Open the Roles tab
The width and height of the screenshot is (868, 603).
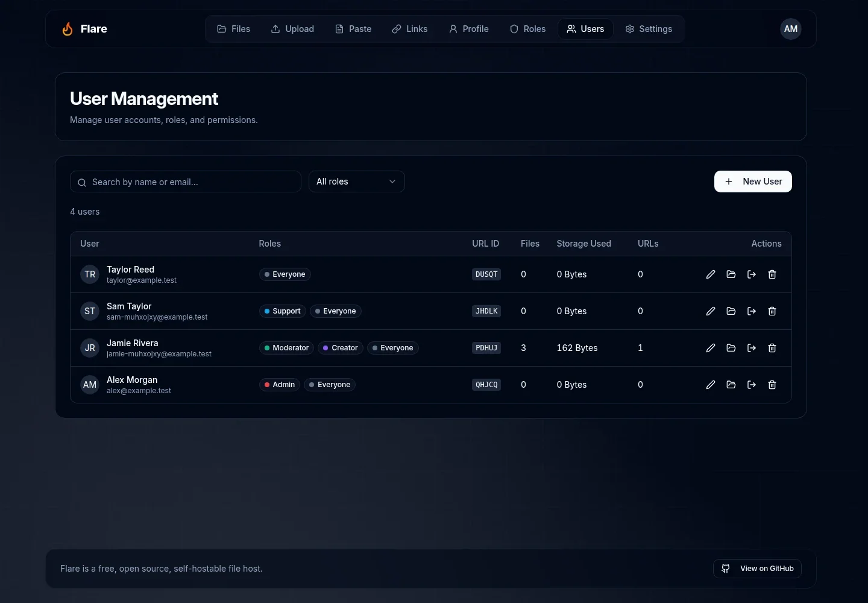pyautogui.click(x=528, y=29)
